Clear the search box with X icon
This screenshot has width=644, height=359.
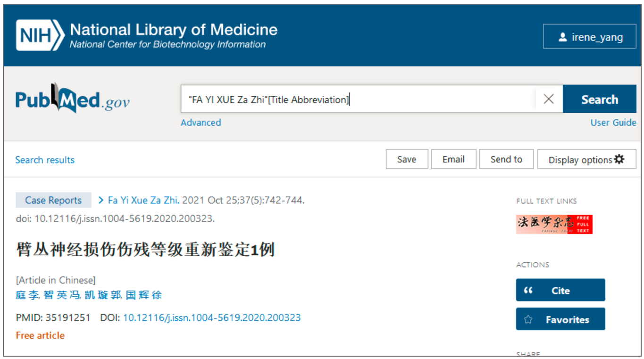point(548,99)
